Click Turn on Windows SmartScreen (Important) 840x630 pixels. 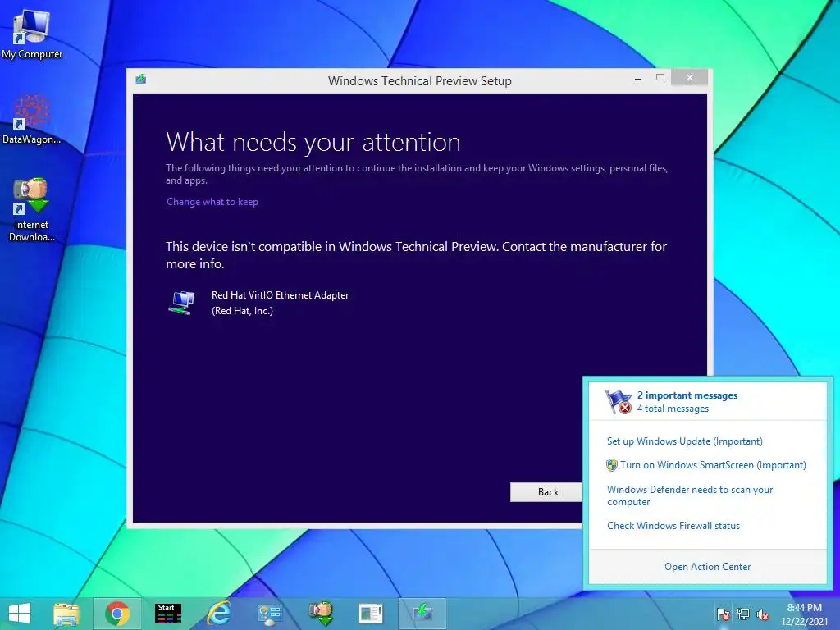[x=713, y=465]
